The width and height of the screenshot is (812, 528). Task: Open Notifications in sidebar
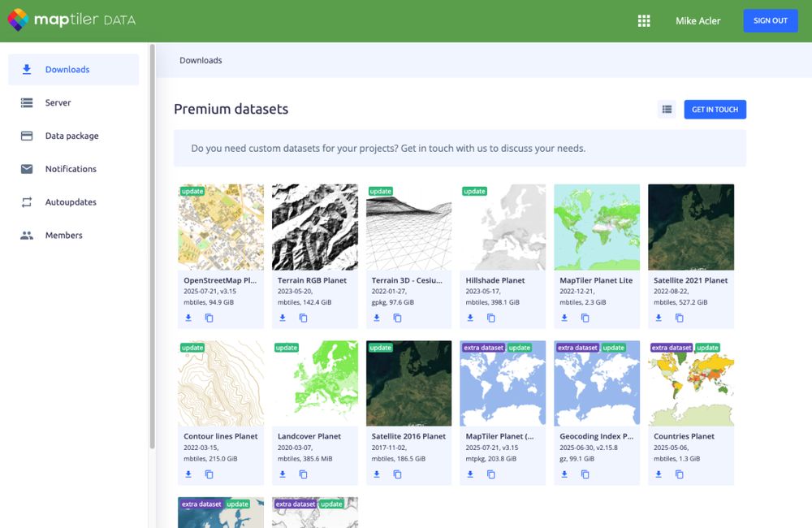click(74, 169)
